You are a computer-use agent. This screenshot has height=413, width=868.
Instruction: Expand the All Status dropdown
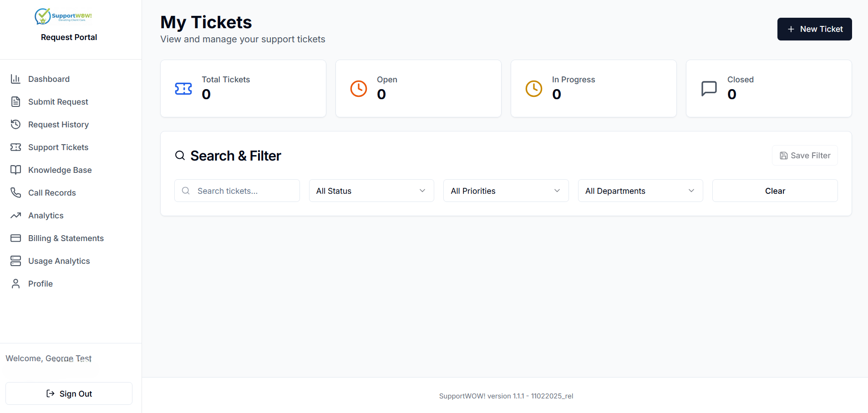[x=371, y=191]
